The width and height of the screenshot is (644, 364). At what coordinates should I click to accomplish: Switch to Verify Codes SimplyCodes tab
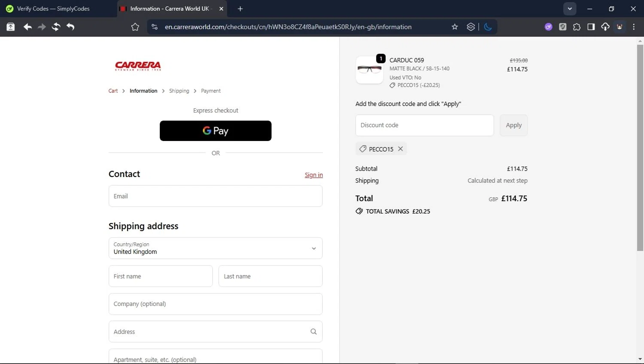(x=58, y=9)
